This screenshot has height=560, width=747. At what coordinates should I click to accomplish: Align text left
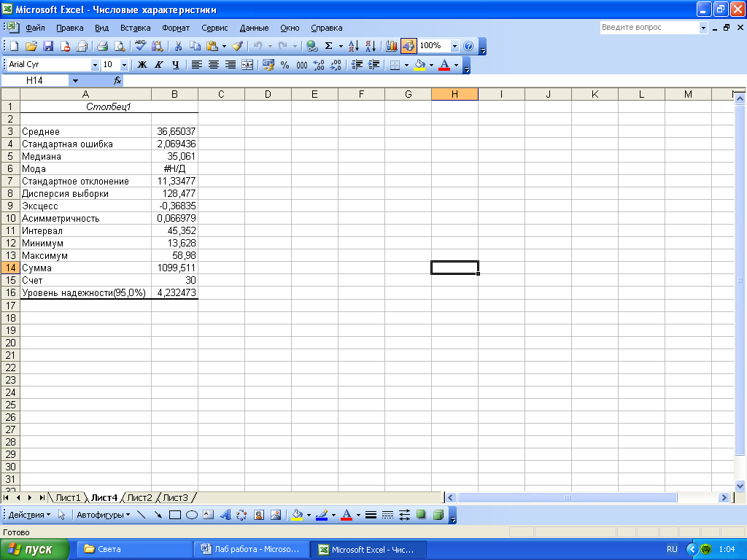pyautogui.click(x=197, y=65)
